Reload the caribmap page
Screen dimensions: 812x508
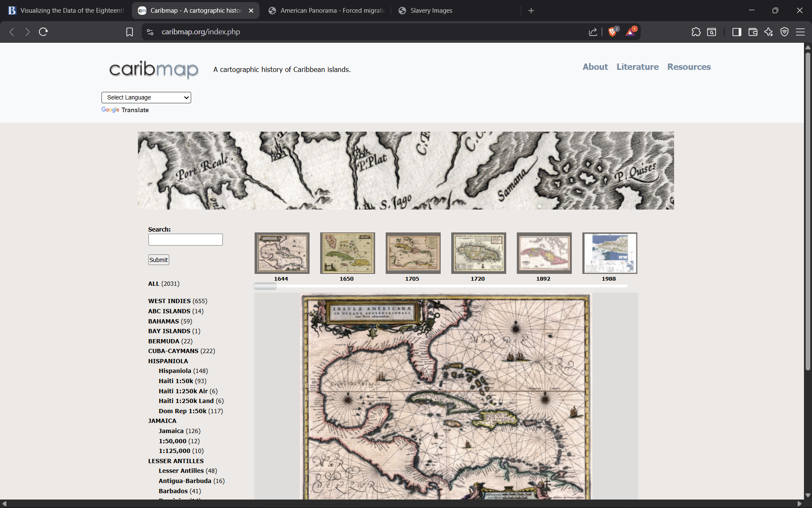coord(43,32)
